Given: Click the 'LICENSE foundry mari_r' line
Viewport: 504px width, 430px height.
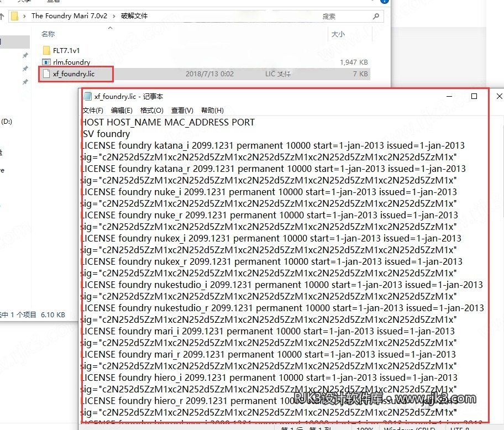Looking at the screenshot, I should (269, 354).
